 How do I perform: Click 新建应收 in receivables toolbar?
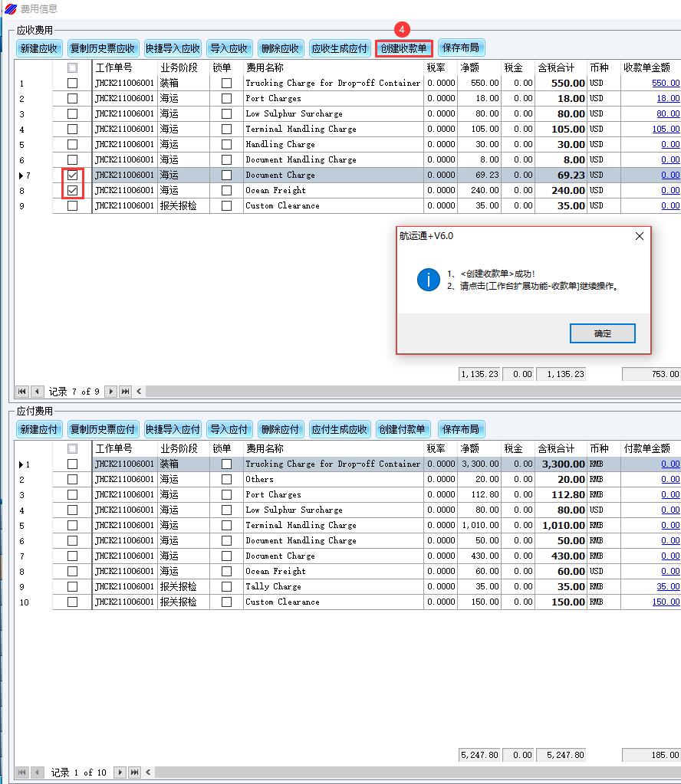click(38, 48)
